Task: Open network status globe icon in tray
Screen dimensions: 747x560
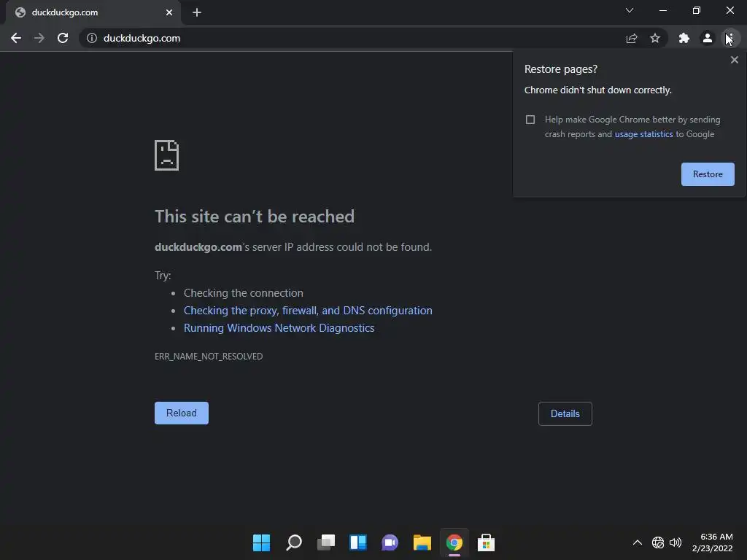Action: (x=658, y=542)
